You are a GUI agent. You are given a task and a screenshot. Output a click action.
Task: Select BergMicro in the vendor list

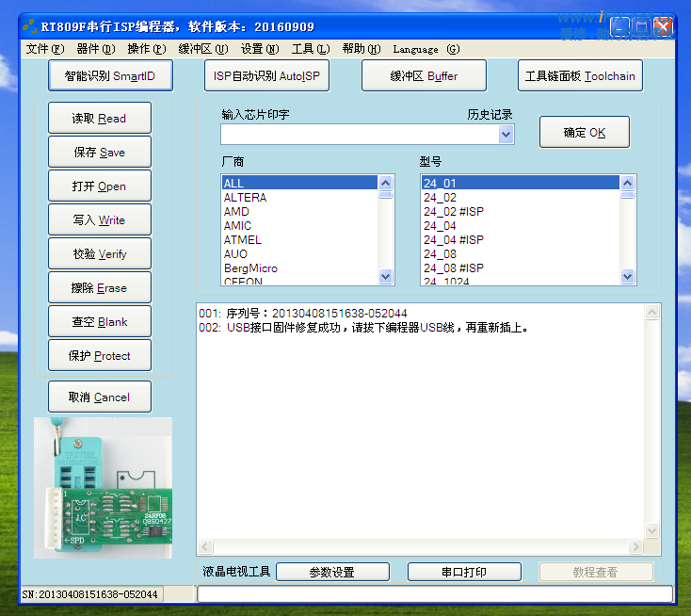299,267
